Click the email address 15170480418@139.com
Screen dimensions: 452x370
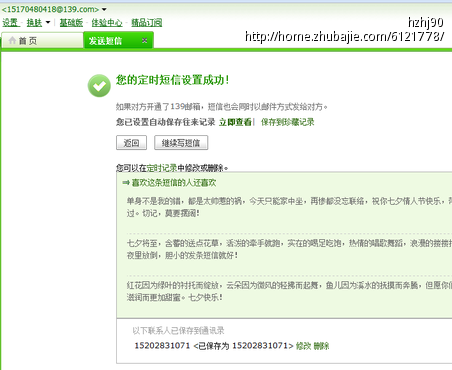click(50, 9)
